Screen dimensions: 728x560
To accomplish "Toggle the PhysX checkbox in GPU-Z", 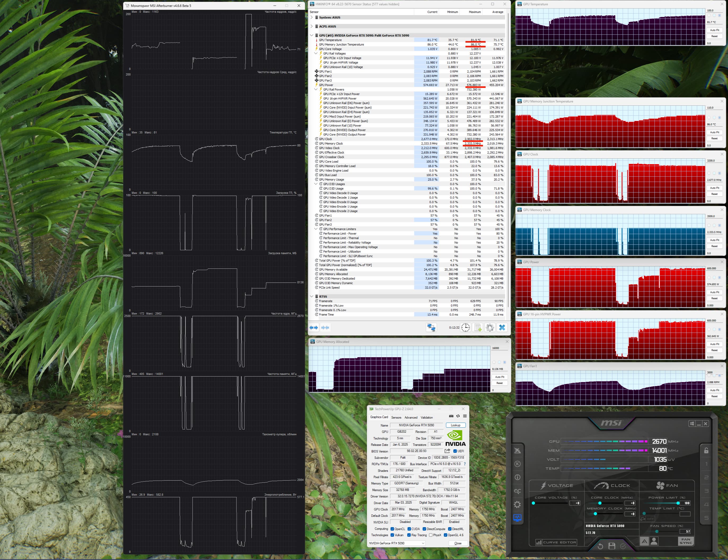I will tap(431, 535).
